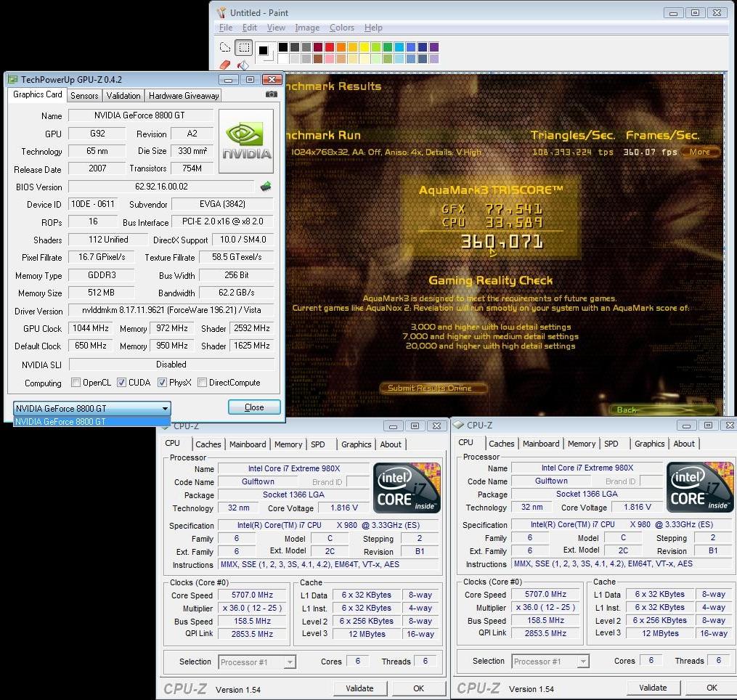Switch to the Validation tab in GPU-Z
Screen dimensions: 737x700
(x=123, y=95)
